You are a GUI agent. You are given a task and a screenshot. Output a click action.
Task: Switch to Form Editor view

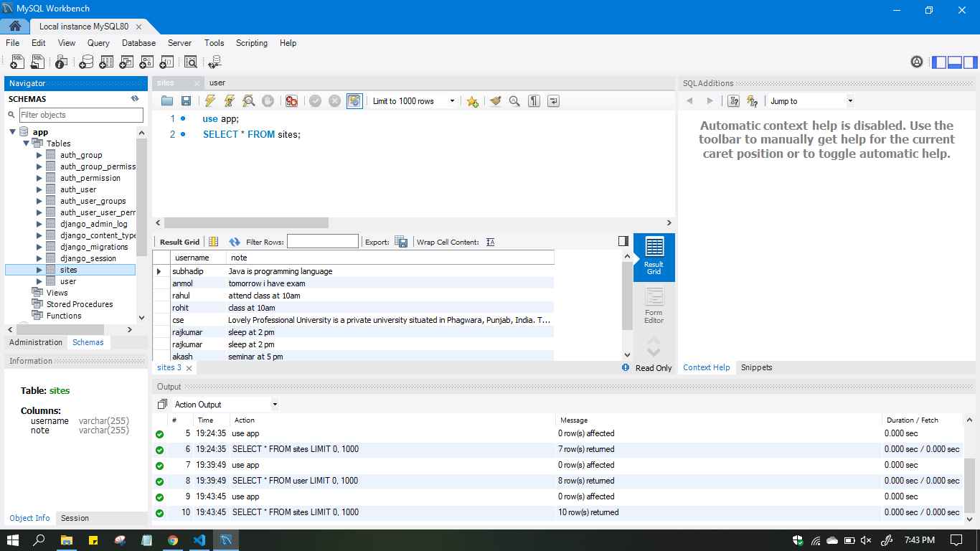click(x=654, y=305)
